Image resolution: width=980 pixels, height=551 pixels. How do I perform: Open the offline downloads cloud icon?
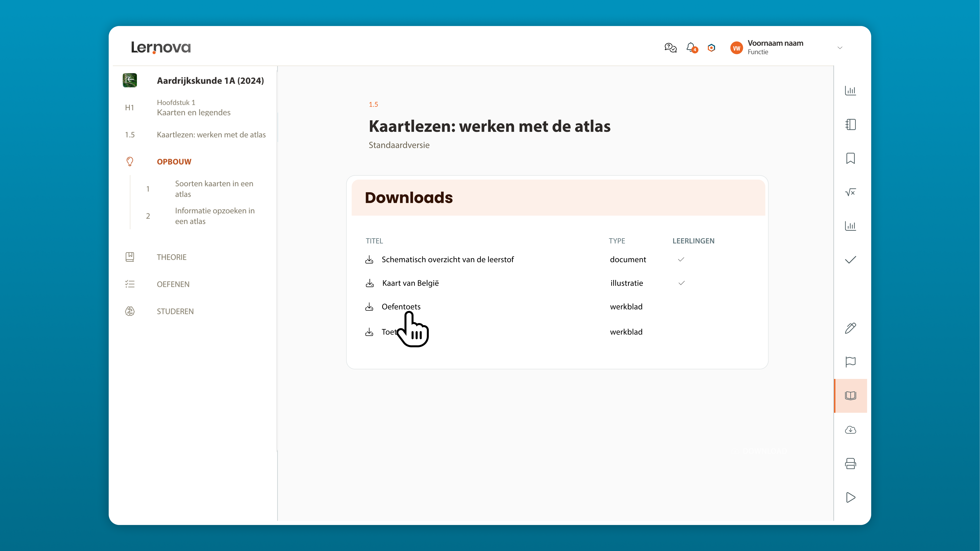(851, 430)
